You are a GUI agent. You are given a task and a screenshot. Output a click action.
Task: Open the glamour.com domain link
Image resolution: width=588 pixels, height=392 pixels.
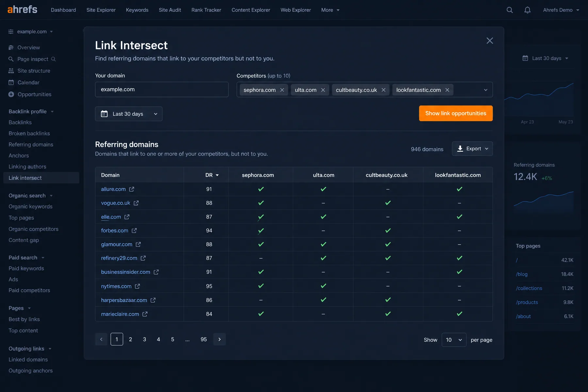(117, 244)
